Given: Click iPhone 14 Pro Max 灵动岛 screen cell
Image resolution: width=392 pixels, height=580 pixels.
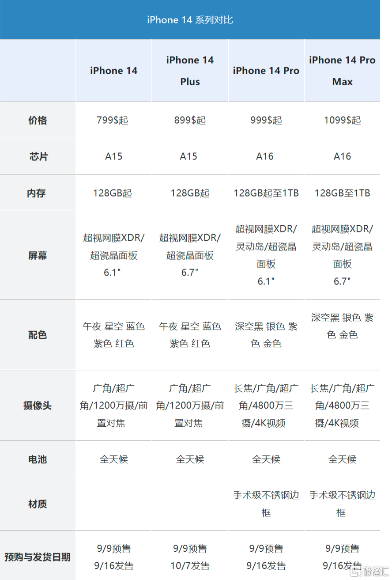Looking at the screenshot, I should tap(342, 255).
